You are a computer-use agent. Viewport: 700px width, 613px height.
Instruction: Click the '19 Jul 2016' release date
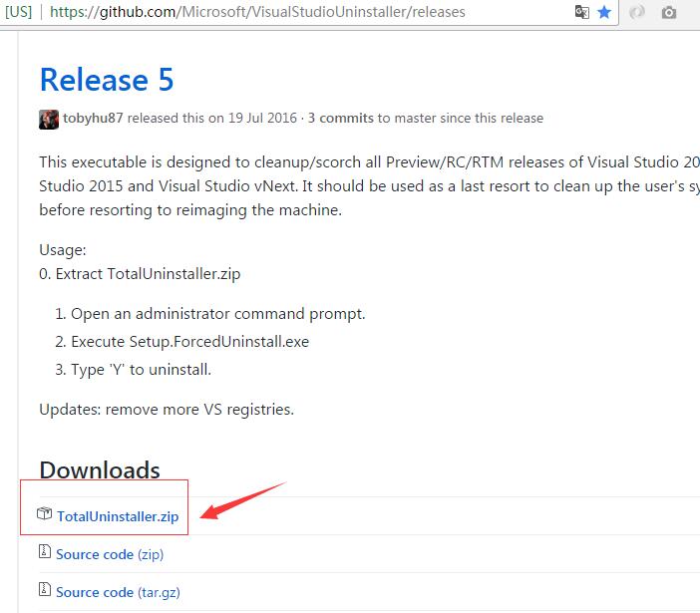click(262, 118)
